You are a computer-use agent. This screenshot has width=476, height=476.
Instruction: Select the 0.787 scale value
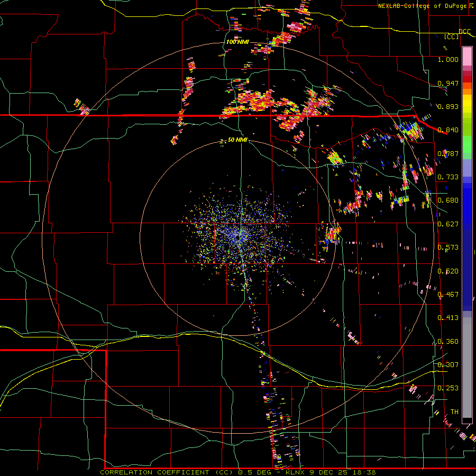(x=448, y=153)
